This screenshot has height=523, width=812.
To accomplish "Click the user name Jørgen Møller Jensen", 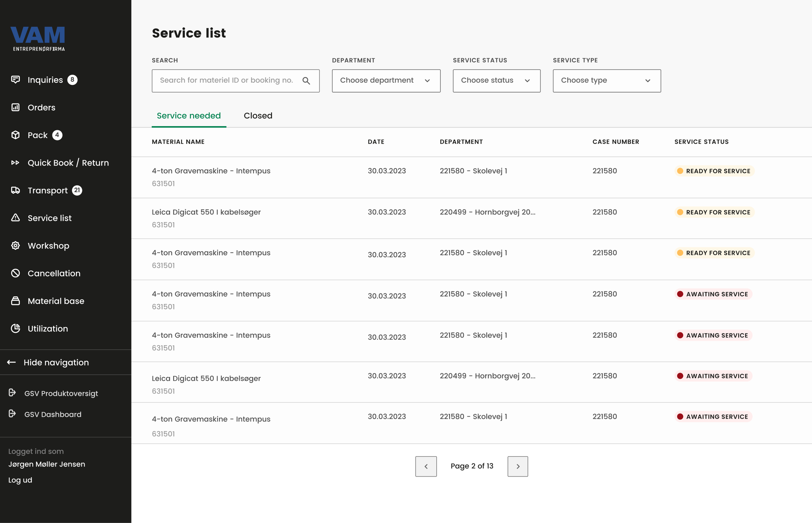I will 47,464.
